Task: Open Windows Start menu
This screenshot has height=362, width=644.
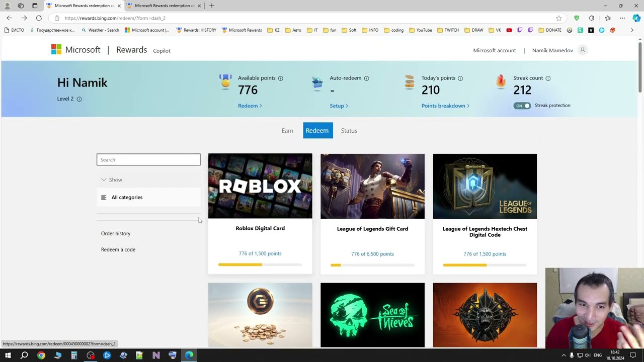Action: (x=8, y=355)
